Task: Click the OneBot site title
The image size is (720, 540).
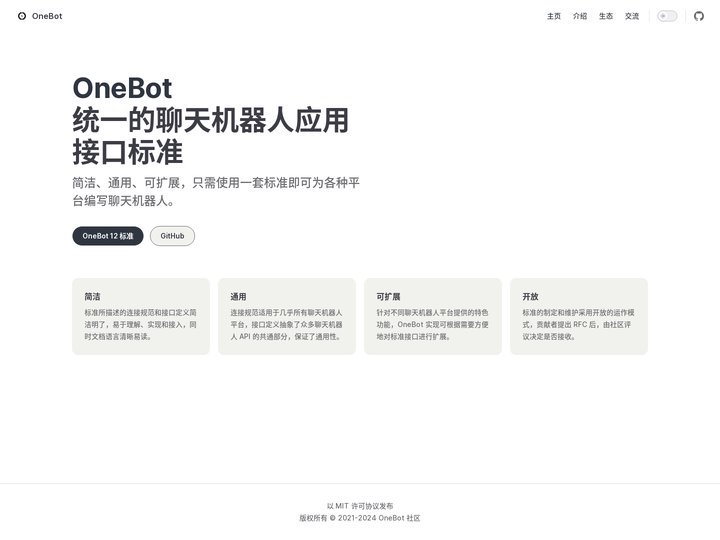Action: (x=47, y=16)
